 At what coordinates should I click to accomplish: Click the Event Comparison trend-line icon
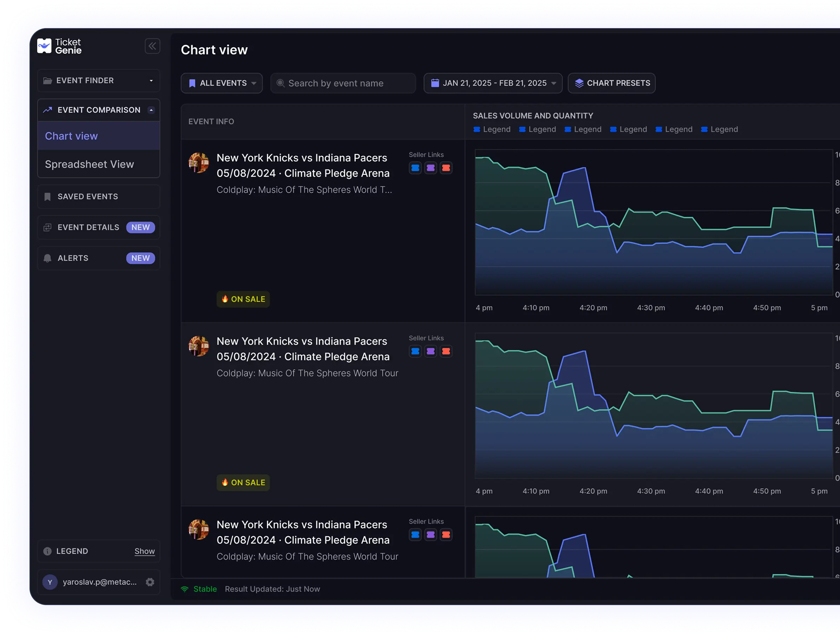[x=47, y=110]
